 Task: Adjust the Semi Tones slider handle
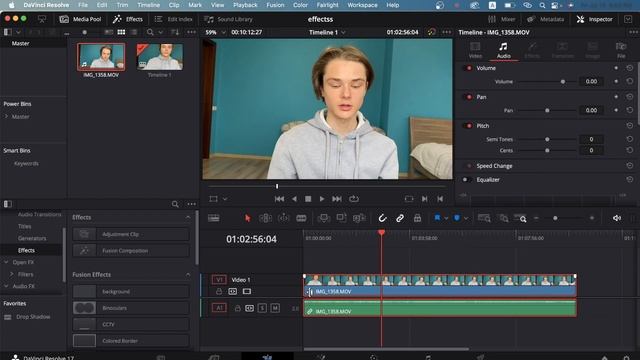[x=547, y=139]
